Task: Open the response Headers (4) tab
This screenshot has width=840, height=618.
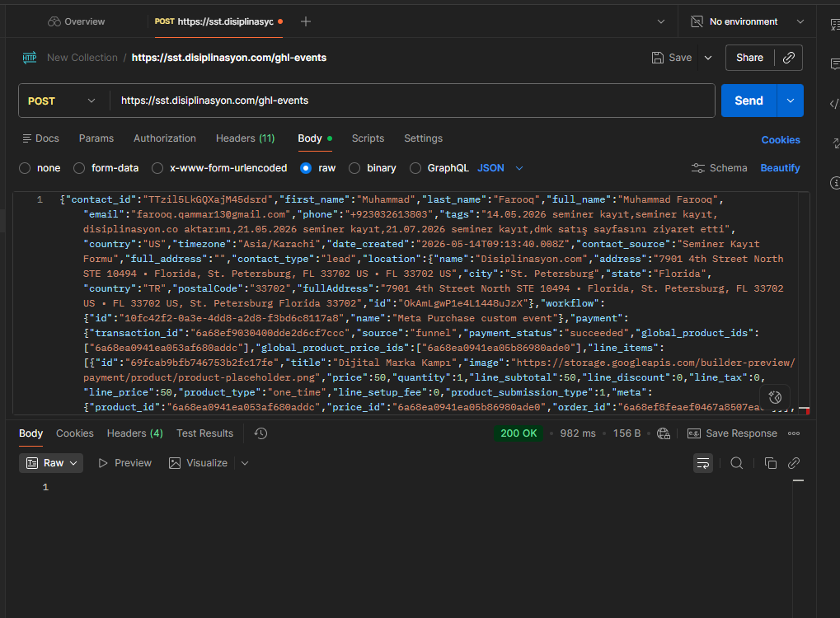Action: point(135,433)
